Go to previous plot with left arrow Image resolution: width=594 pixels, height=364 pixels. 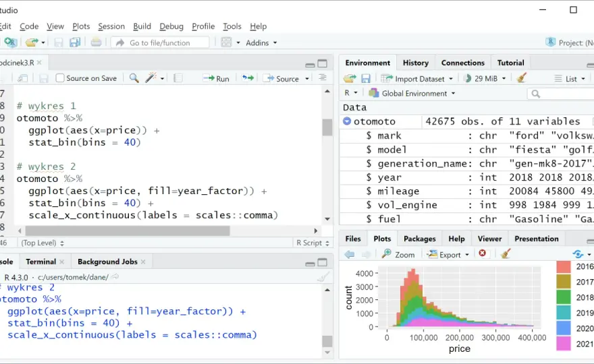pyautogui.click(x=350, y=254)
